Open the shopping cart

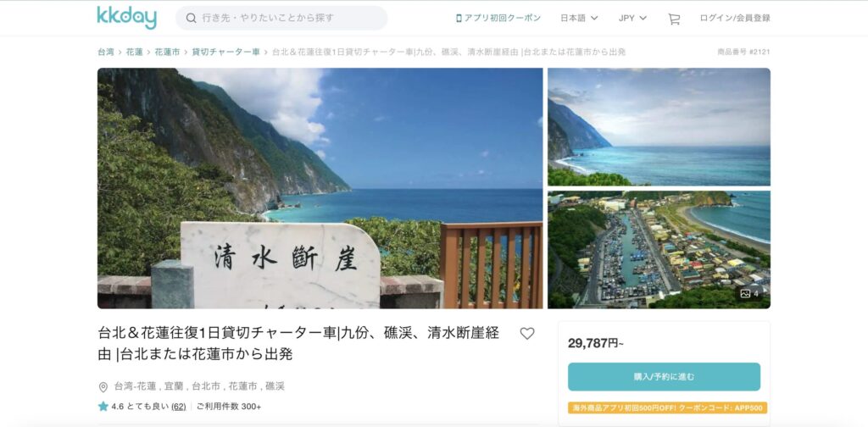tap(674, 19)
